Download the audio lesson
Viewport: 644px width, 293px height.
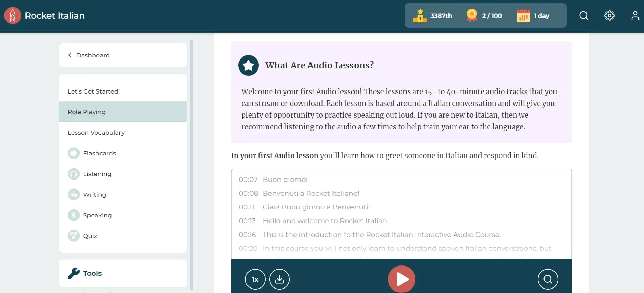coord(279,279)
